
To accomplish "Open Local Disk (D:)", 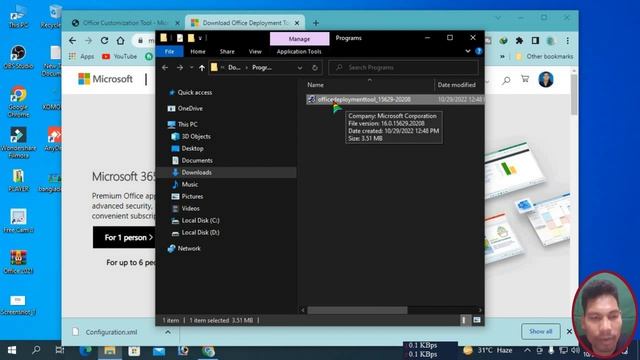I will point(200,232).
